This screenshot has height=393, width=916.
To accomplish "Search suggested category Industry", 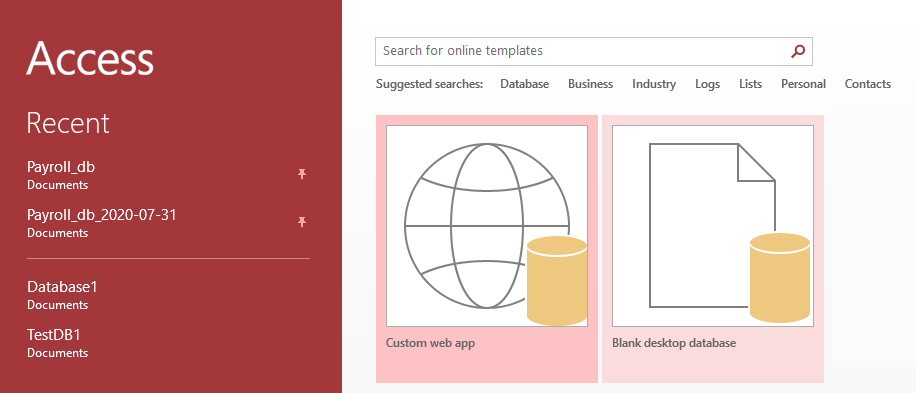I will pos(654,84).
